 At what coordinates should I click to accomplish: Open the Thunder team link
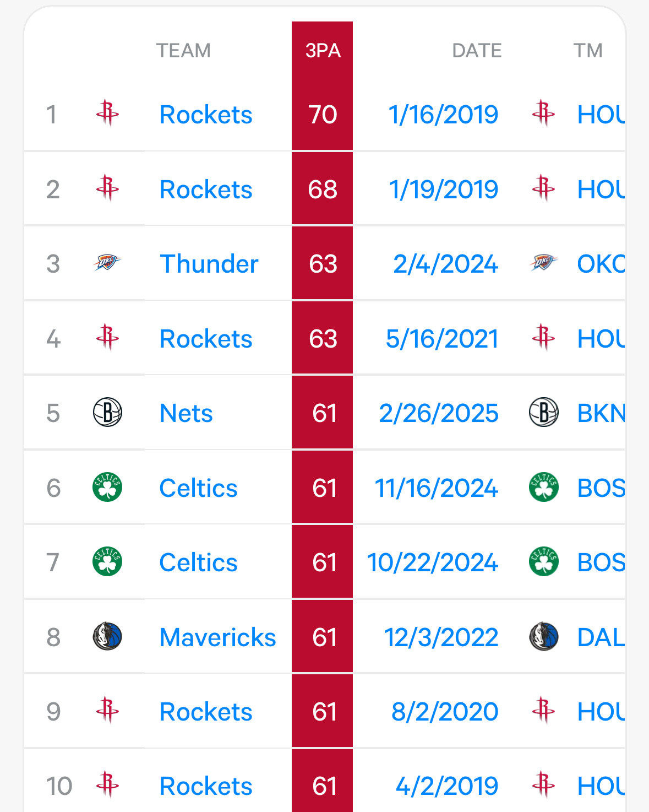click(209, 264)
